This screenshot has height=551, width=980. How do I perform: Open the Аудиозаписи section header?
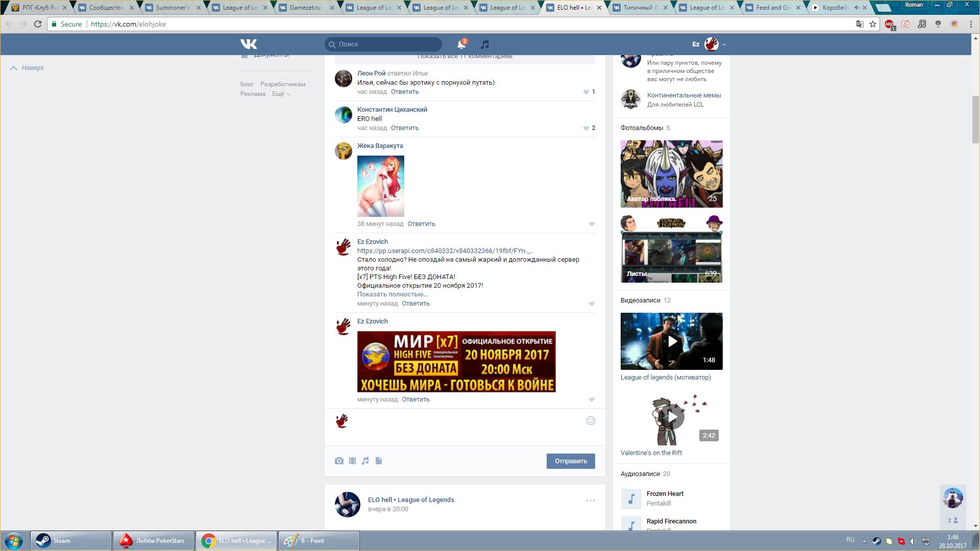640,474
